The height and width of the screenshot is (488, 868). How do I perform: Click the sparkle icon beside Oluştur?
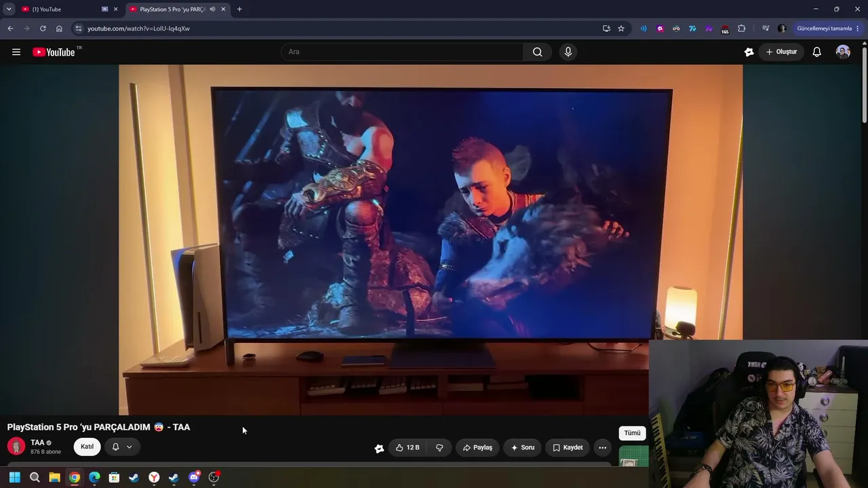point(749,52)
